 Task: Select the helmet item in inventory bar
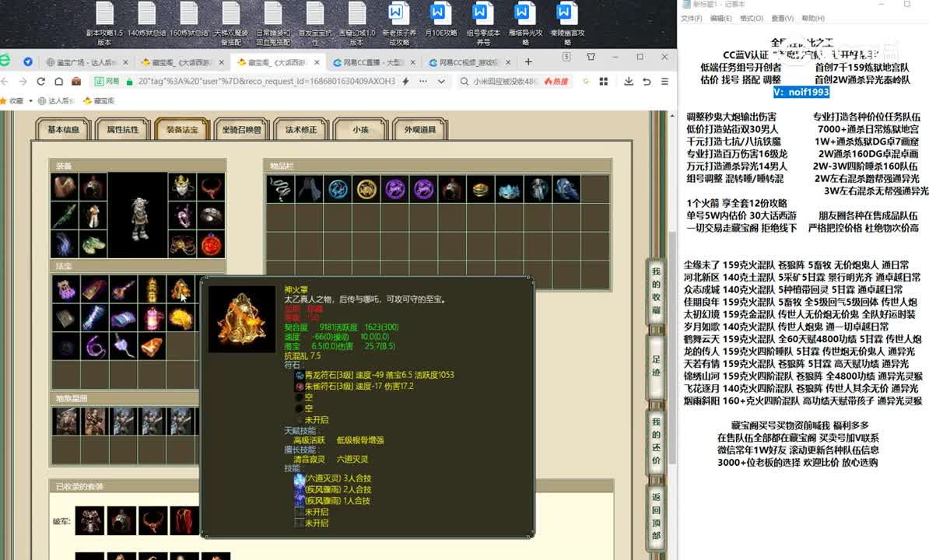(453, 190)
